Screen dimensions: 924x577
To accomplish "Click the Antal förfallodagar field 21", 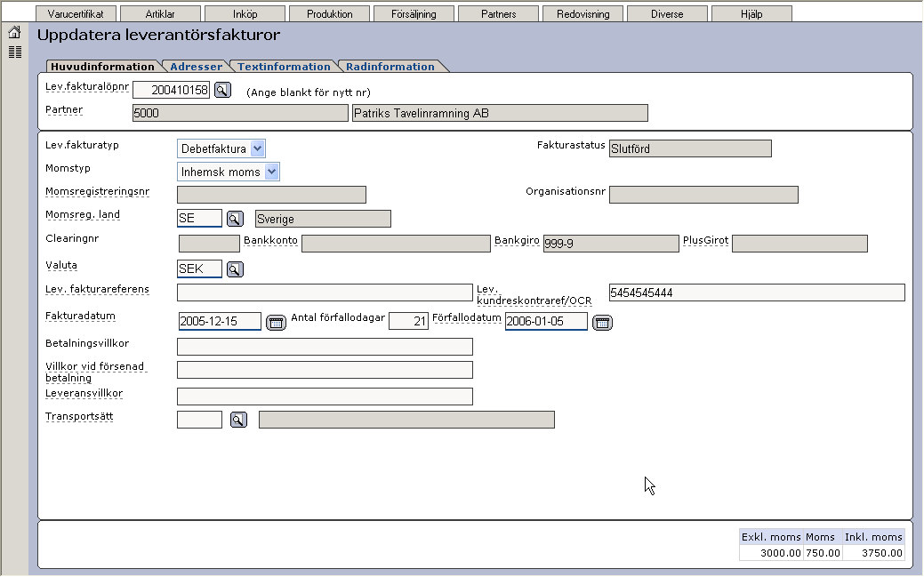I will (x=408, y=321).
